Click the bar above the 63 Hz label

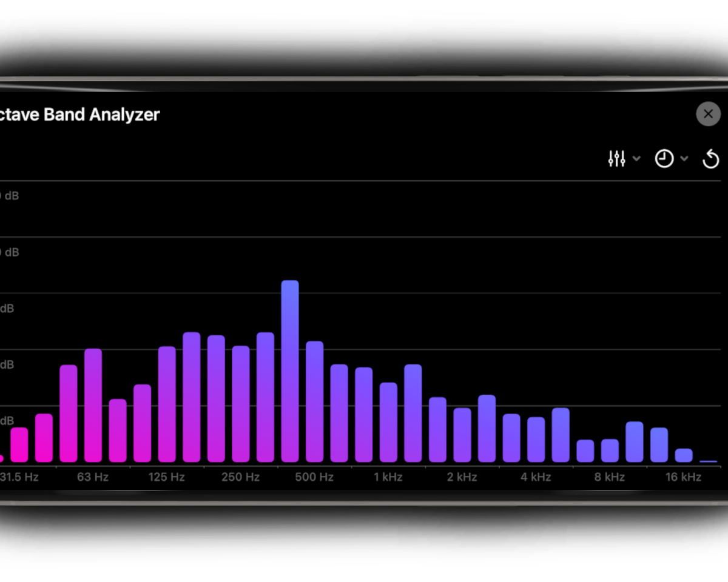pos(93,405)
